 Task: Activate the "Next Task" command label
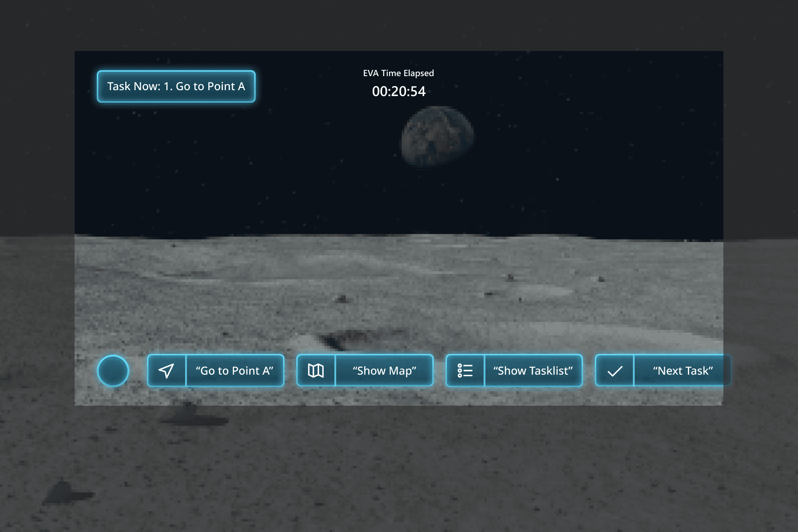click(682, 371)
